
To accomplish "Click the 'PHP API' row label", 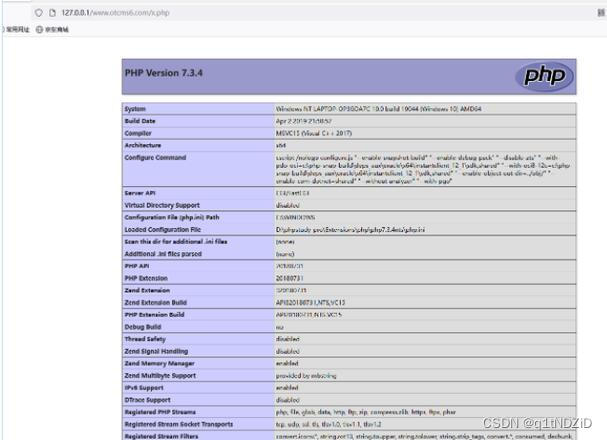I will [x=137, y=266].
